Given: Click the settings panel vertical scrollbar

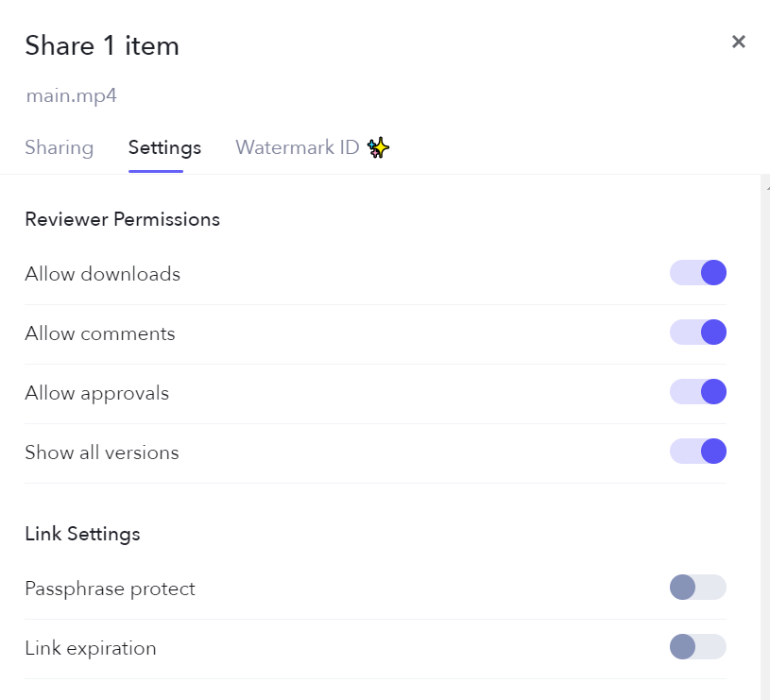Looking at the screenshot, I should 765,425.
